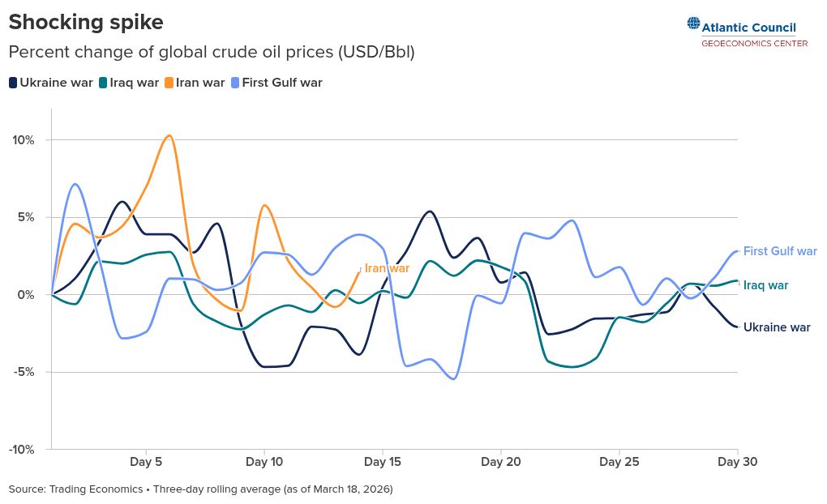Click the Iraq war legend color swatch

103,83
